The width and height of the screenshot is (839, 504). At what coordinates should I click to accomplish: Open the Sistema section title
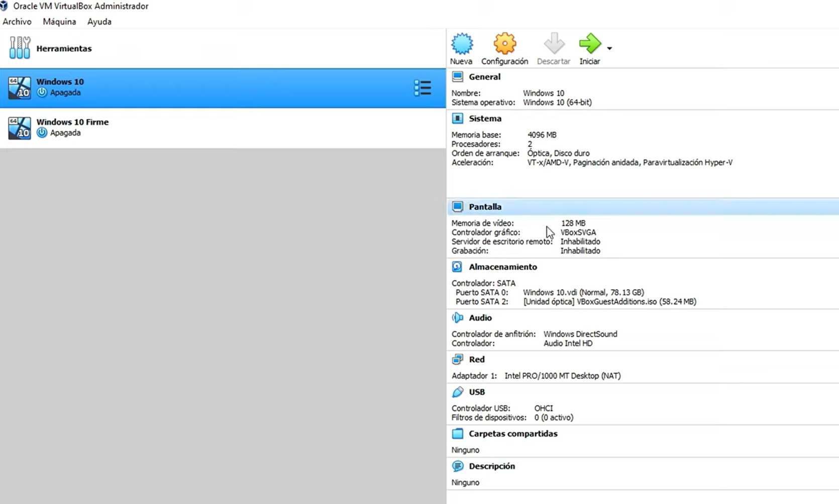485,118
